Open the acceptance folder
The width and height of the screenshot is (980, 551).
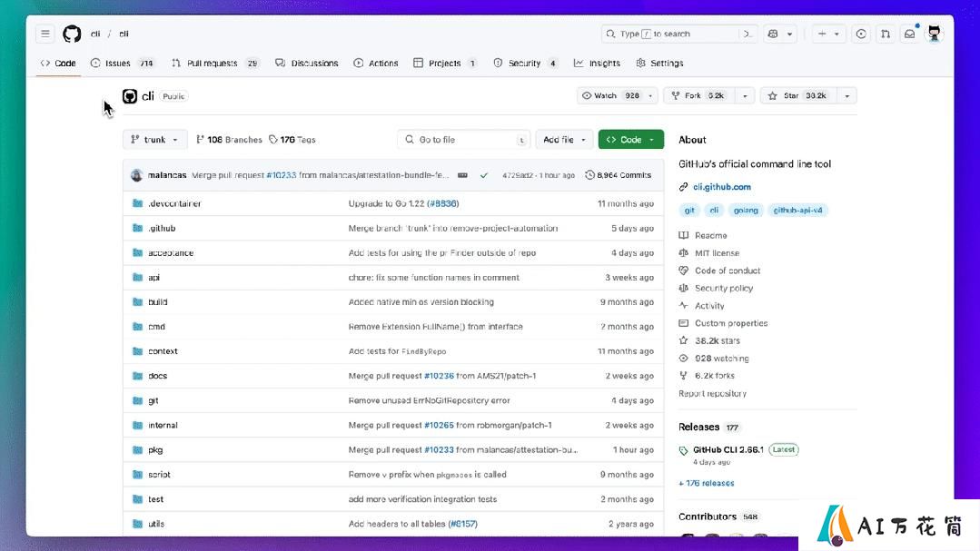(x=171, y=253)
